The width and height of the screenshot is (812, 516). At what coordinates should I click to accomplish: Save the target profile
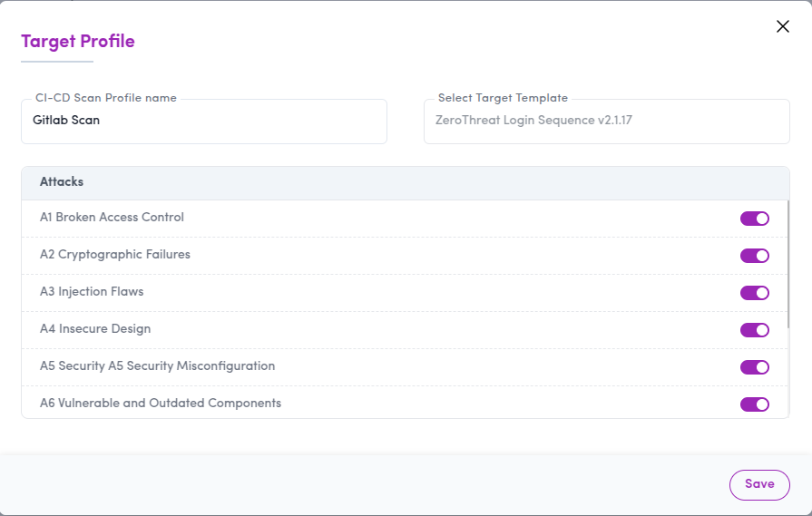(758, 484)
